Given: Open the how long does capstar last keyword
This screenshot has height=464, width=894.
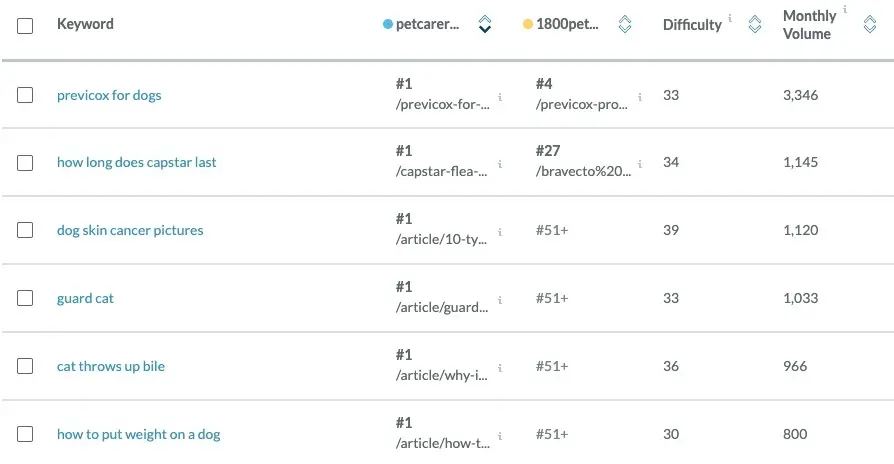Looking at the screenshot, I should (136, 162).
